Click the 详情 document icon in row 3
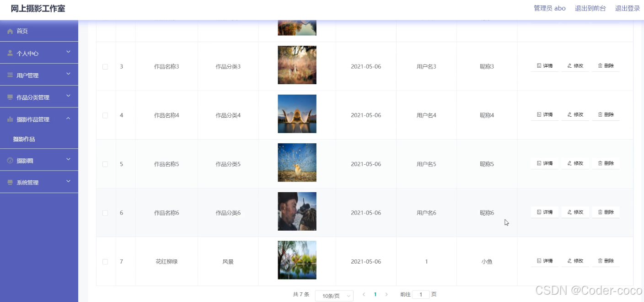 pos(539,66)
